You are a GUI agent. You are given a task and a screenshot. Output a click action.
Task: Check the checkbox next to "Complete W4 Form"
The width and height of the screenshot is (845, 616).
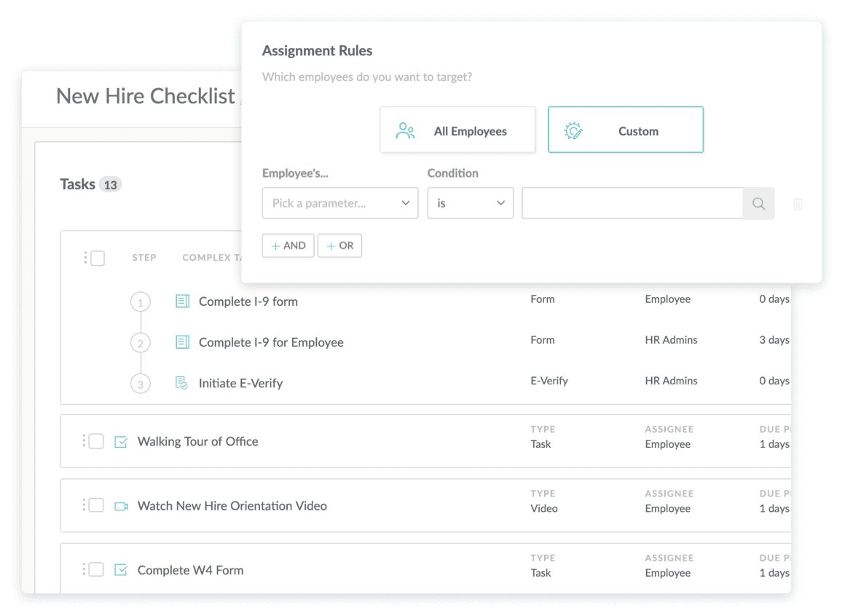point(95,569)
